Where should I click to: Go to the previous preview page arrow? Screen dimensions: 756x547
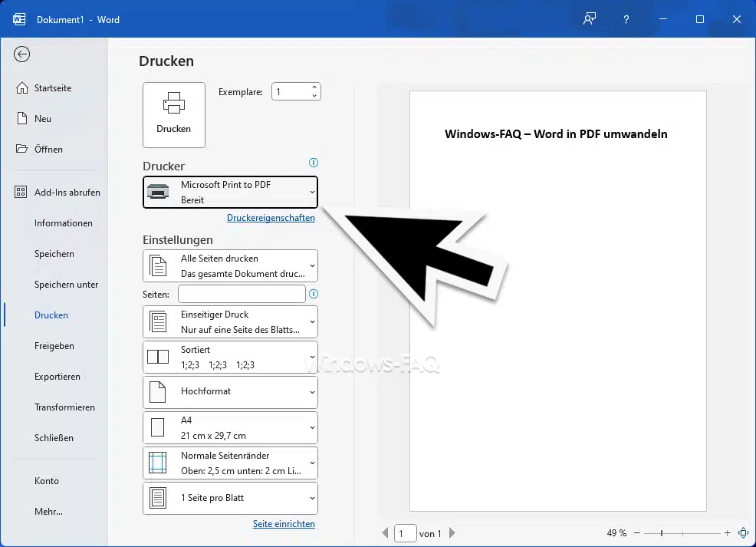(x=385, y=533)
